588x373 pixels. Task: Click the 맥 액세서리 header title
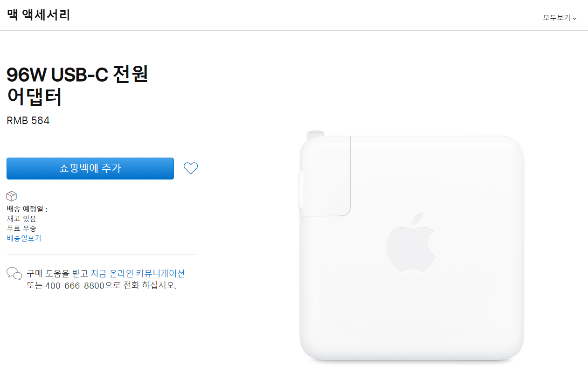(x=39, y=15)
